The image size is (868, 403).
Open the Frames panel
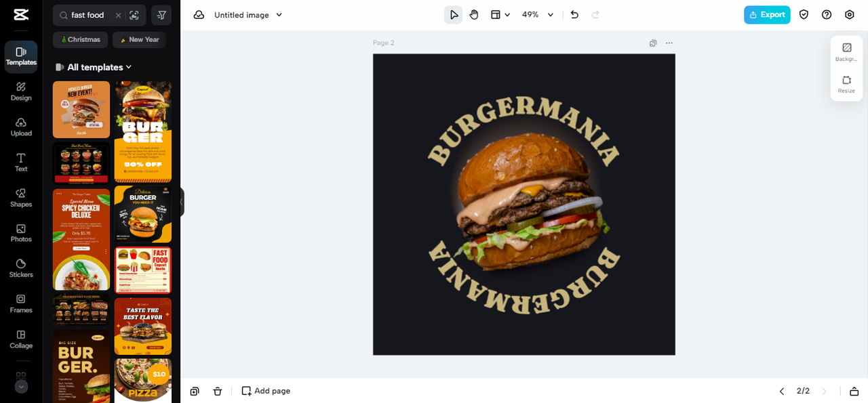tap(21, 303)
